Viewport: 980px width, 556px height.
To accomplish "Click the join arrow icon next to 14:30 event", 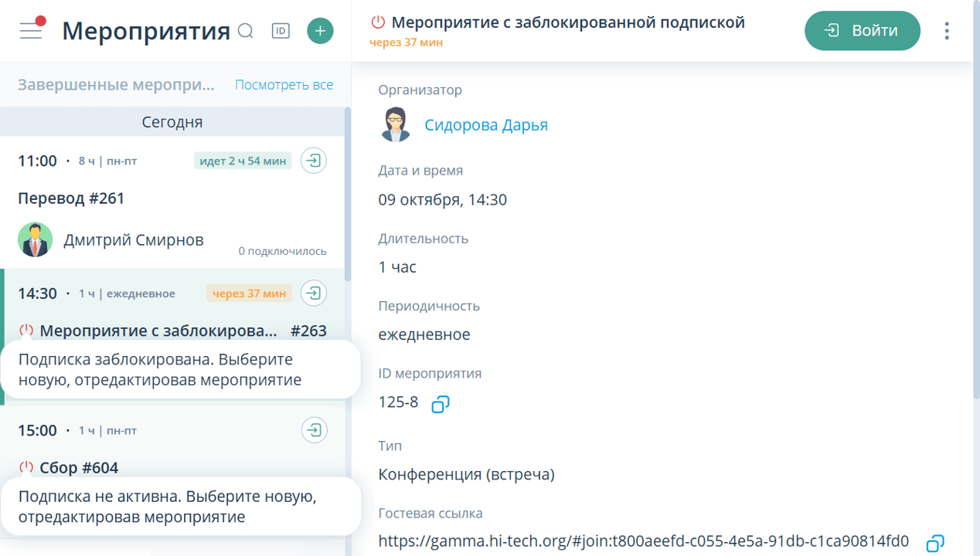I will 313,293.
